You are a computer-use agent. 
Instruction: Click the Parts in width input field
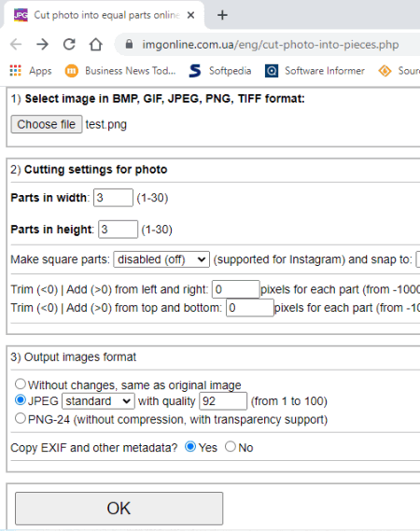(113, 198)
